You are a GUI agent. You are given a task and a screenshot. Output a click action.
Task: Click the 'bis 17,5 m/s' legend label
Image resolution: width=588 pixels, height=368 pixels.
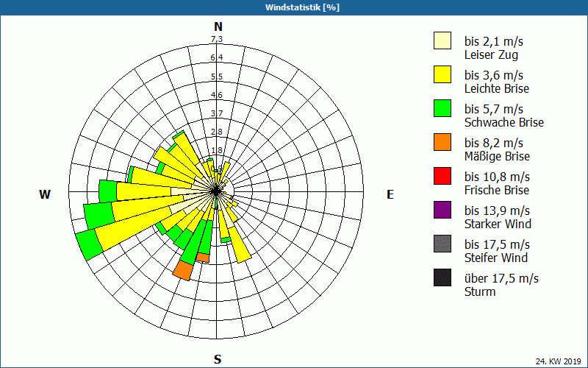(497, 244)
